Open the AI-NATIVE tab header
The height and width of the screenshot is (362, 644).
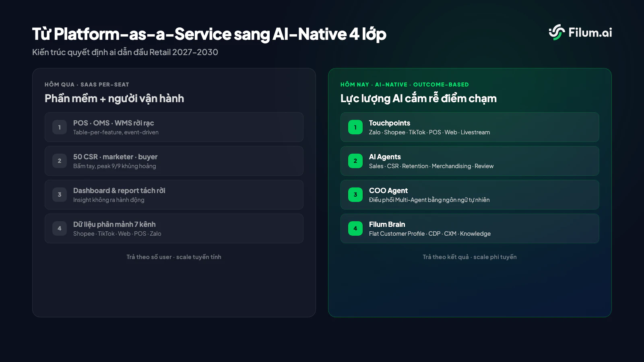coord(391,84)
